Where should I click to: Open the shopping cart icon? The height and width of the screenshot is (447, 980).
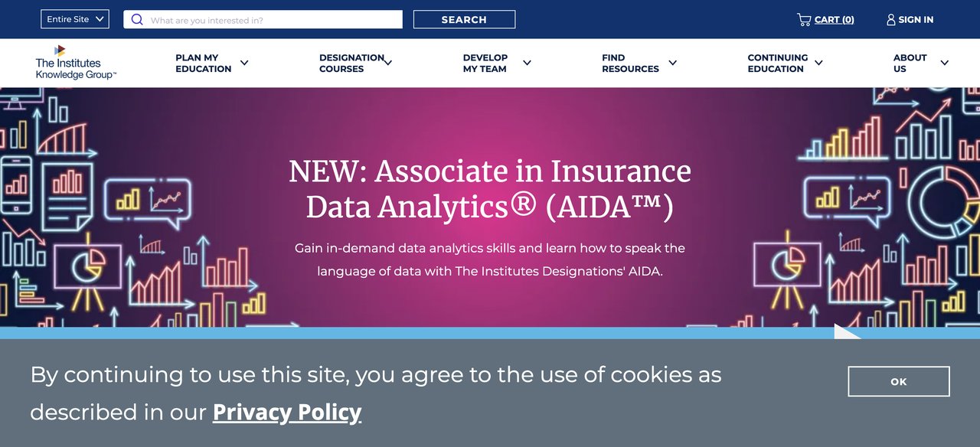tap(804, 20)
